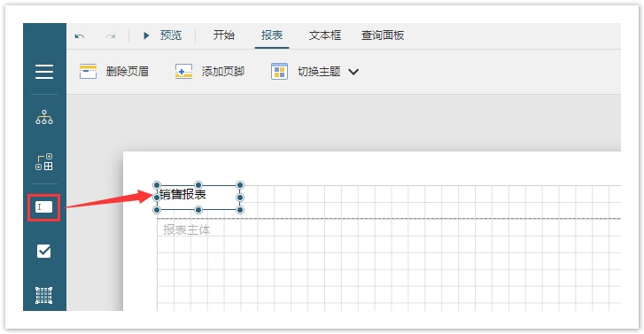The height and width of the screenshot is (334, 644).
Task: Select the checkbox control tool
Action: pyautogui.click(x=44, y=251)
